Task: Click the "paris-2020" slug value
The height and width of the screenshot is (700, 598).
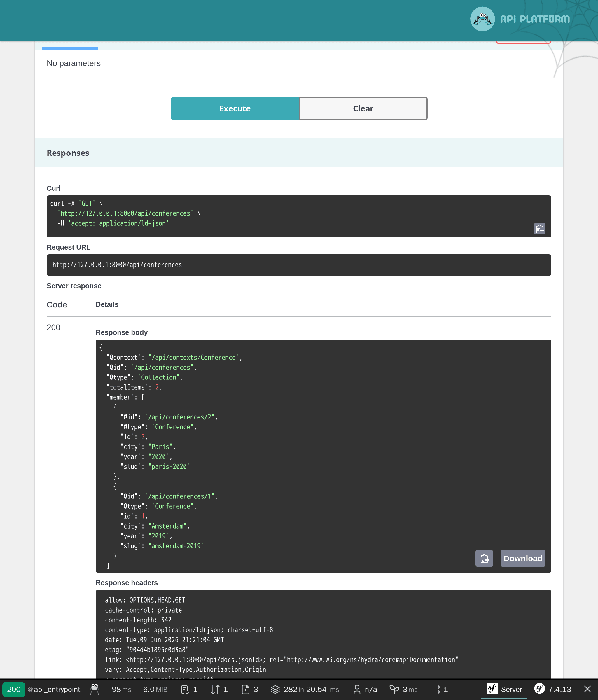Action: pyautogui.click(x=169, y=467)
